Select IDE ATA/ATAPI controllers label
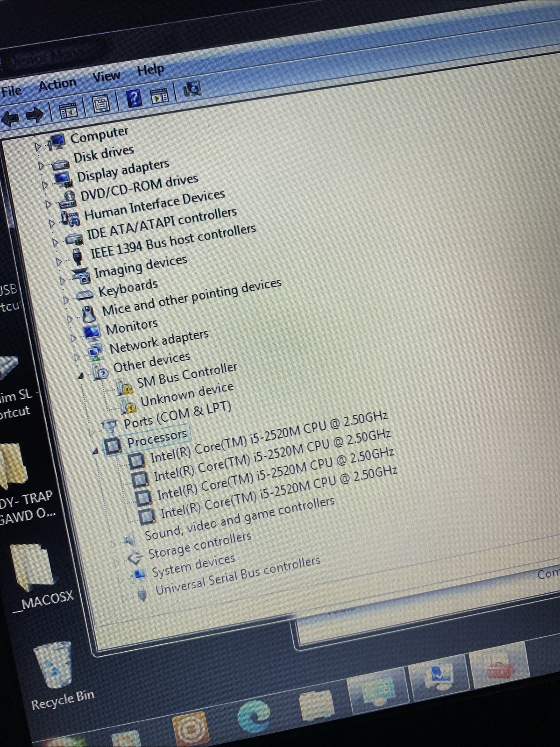 point(162,223)
